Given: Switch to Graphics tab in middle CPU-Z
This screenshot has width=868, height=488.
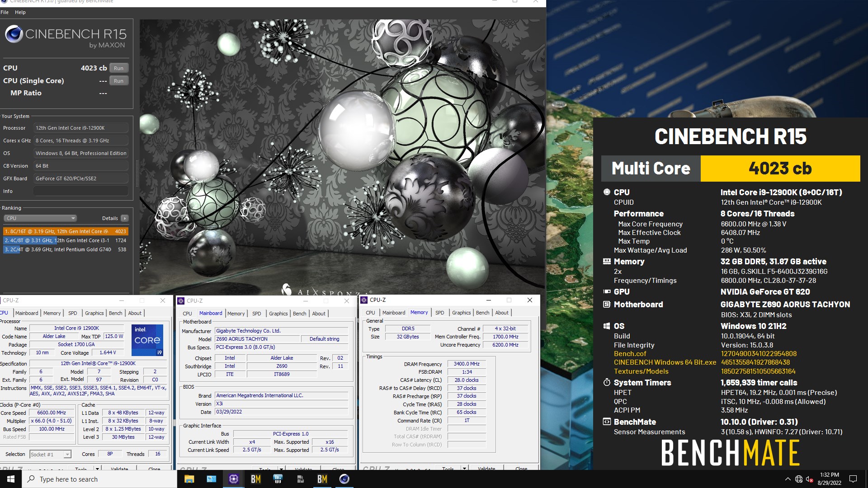Looking at the screenshot, I should [278, 314].
